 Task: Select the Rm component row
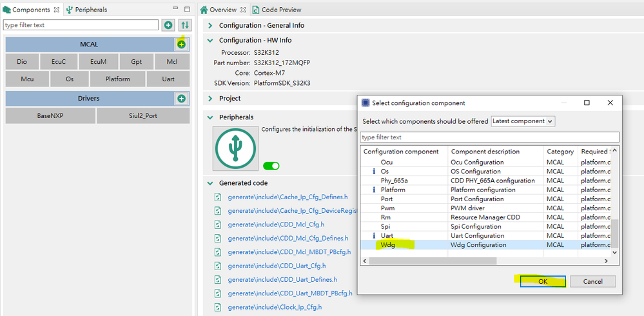[x=486, y=217]
